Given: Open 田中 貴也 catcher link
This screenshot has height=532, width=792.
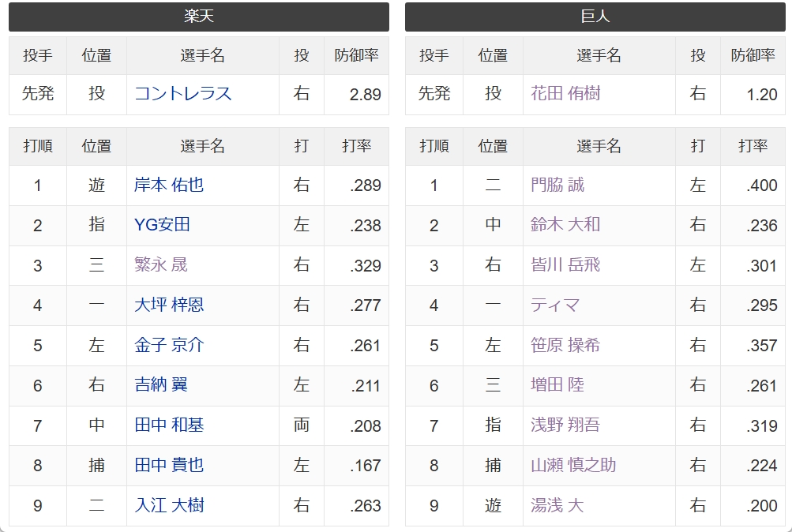Looking at the screenshot, I should click(x=169, y=466).
